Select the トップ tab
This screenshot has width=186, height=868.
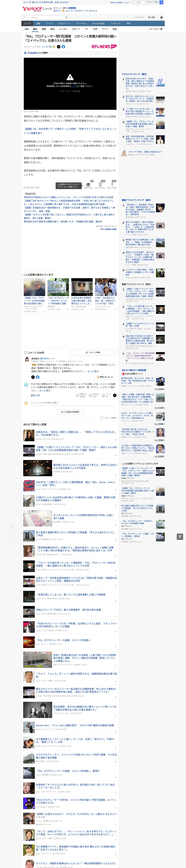point(27,24)
